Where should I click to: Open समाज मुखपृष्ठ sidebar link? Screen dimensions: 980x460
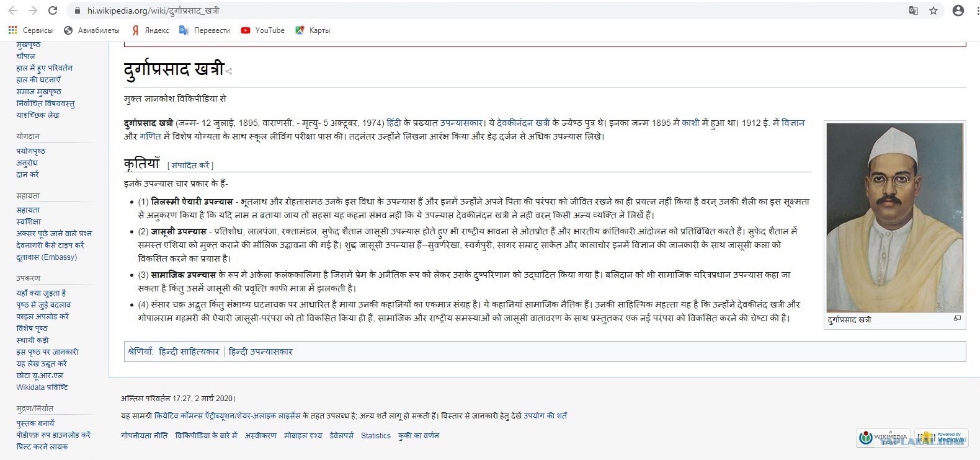coord(38,92)
